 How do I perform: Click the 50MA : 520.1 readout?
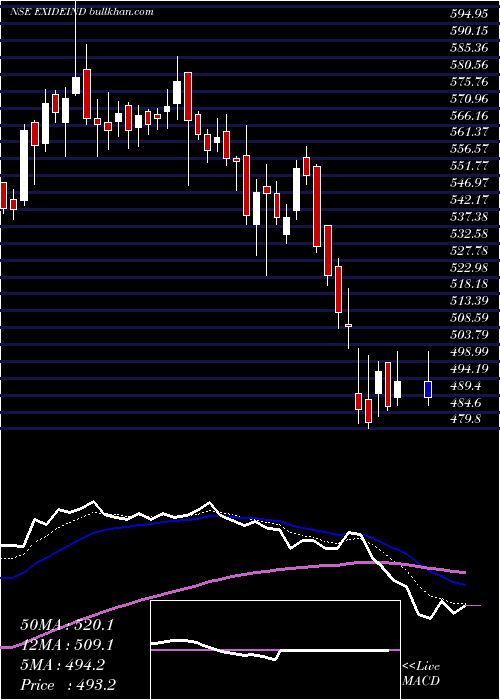pos(67,625)
